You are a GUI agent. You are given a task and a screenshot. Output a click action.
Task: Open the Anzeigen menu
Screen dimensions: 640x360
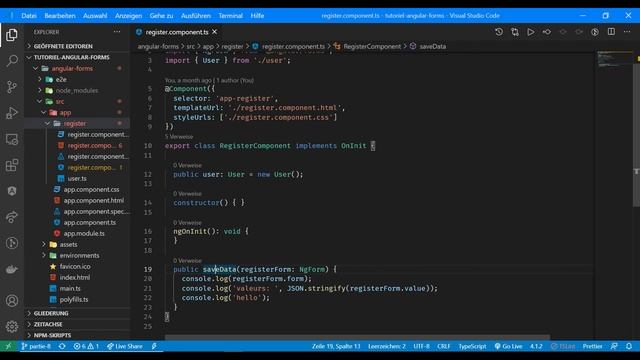point(128,16)
